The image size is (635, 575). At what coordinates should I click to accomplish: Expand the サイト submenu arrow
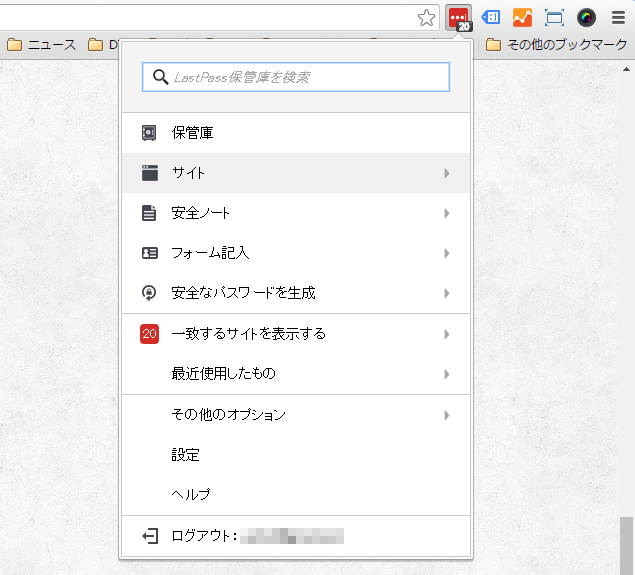pos(446,174)
